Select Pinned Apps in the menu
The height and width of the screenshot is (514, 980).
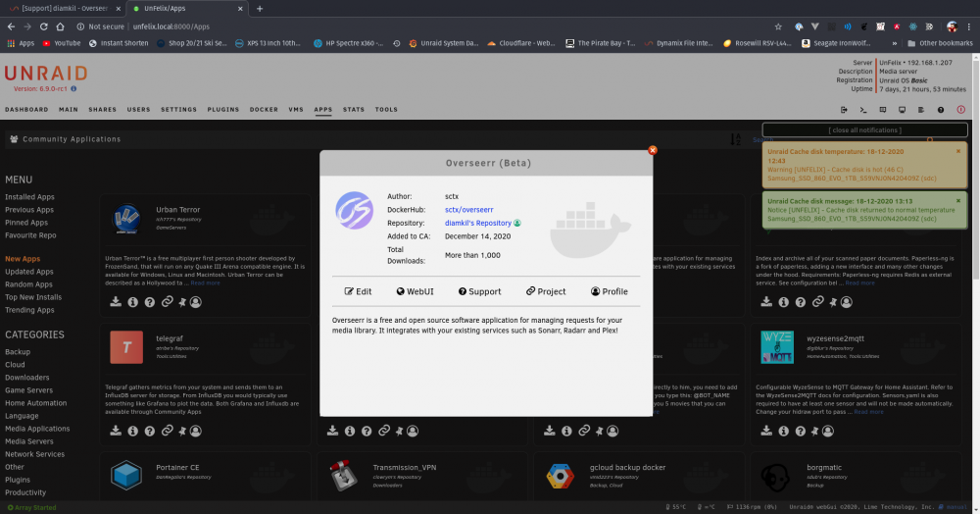point(26,223)
